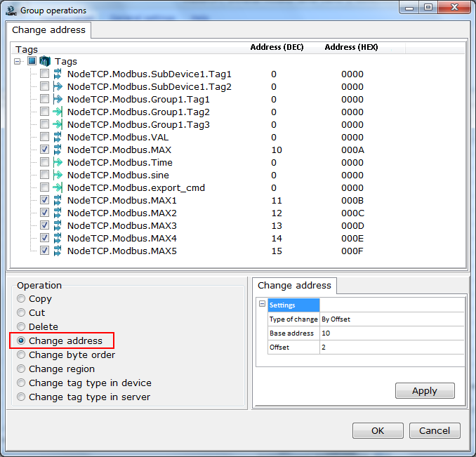The width and height of the screenshot is (476, 457).
Task: Click the 000F hex address cell
Action: (x=352, y=251)
